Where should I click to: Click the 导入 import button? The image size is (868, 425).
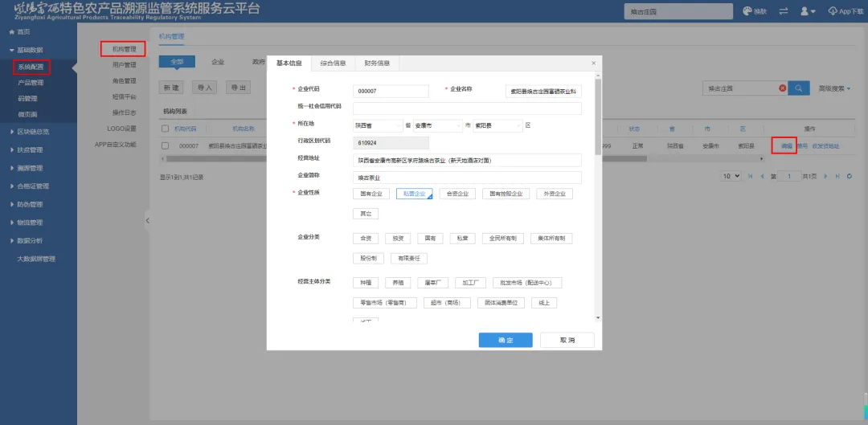coord(204,88)
